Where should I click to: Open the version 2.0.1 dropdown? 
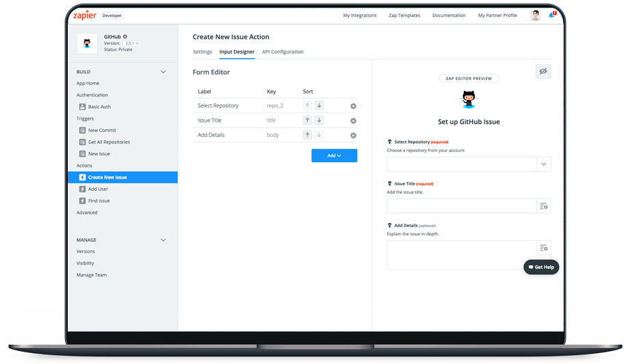pyautogui.click(x=131, y=43)
